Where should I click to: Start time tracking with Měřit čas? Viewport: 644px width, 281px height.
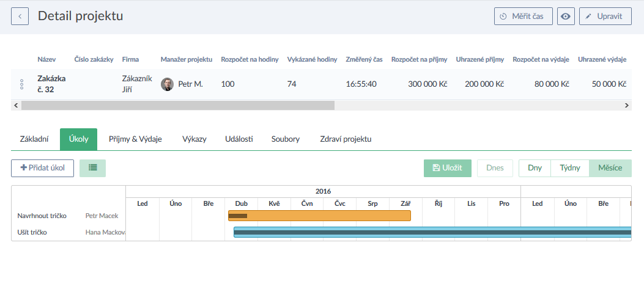pyautogui.click(x=523, y=16)
